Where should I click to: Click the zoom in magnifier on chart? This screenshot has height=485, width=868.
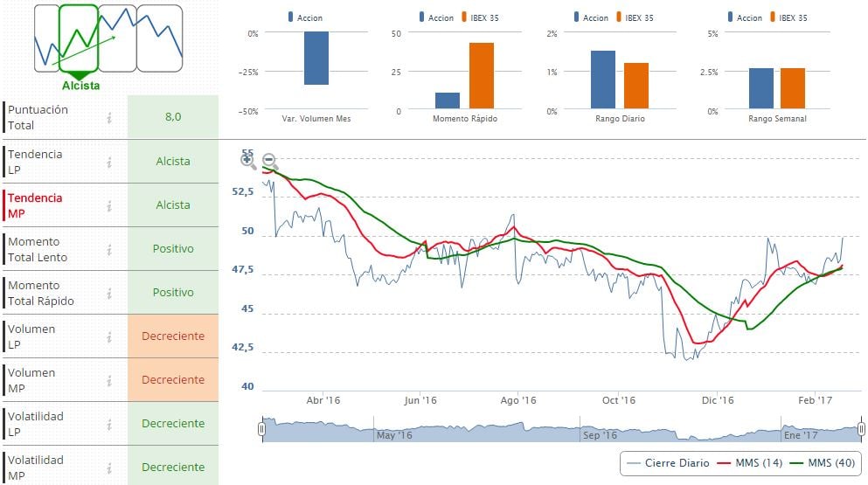click(x=248, y=161)
